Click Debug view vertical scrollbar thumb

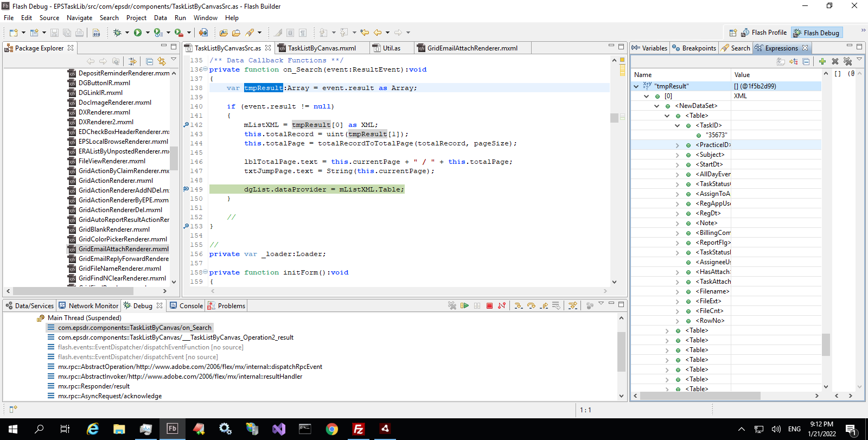(x=621, y=352)
